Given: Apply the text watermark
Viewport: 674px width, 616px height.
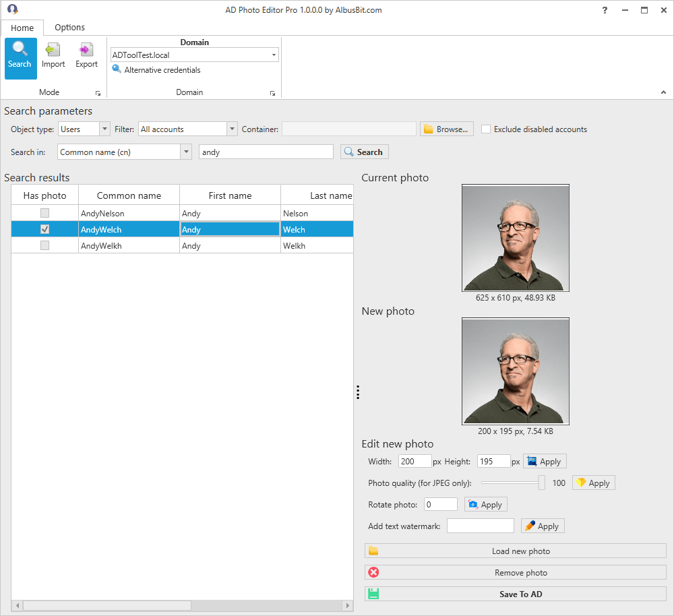Looking at the screenshot, I should 542,526.
